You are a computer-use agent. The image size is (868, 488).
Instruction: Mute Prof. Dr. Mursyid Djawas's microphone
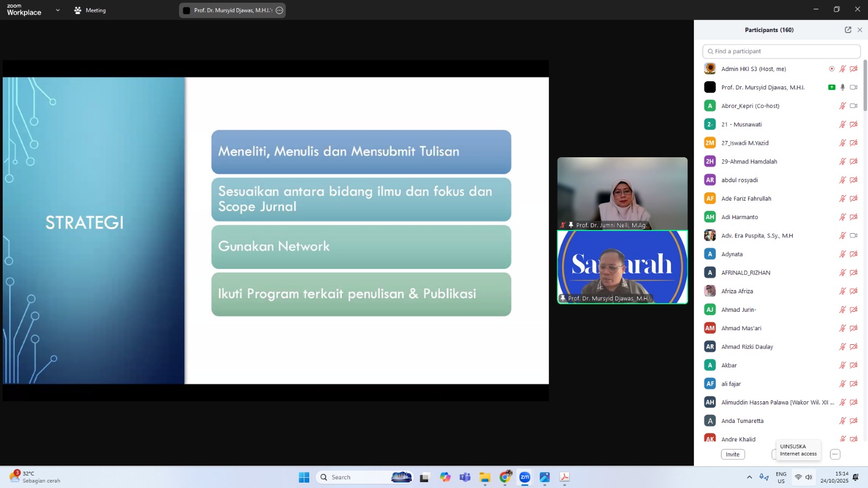point(843,87)
